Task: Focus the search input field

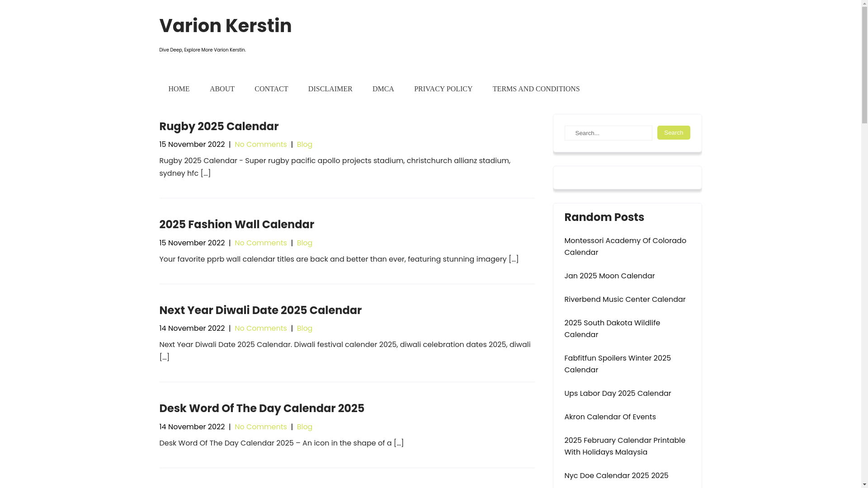Action: (x=608, y=133)
